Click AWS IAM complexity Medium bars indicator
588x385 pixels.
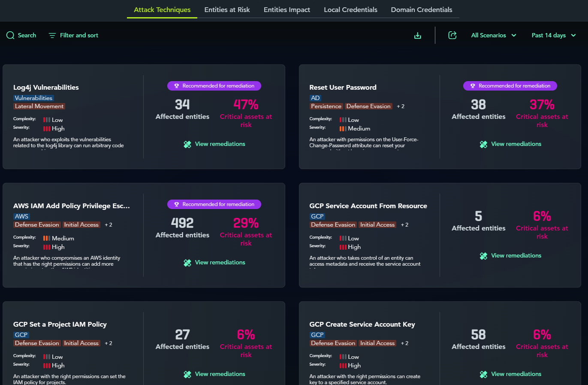(x=47, y=238)
